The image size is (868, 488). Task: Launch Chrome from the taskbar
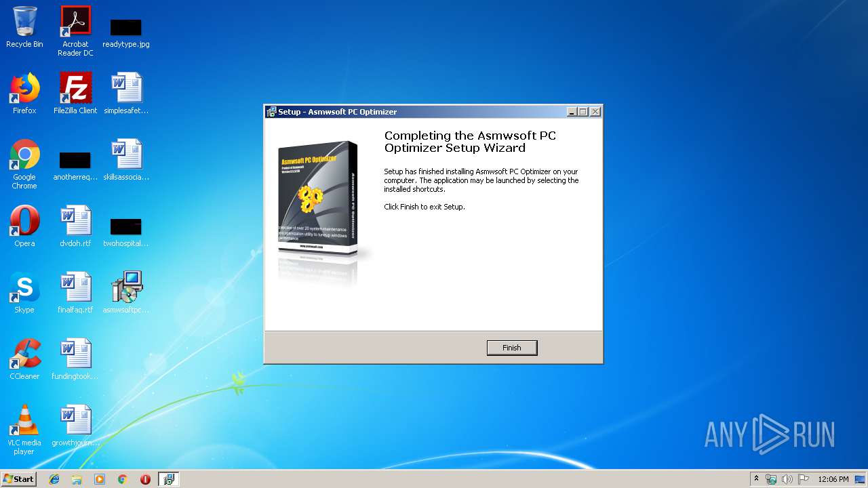123,479
